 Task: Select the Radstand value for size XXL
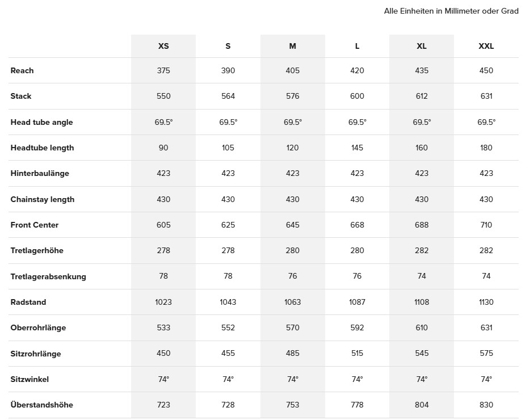tap(486, 302)
